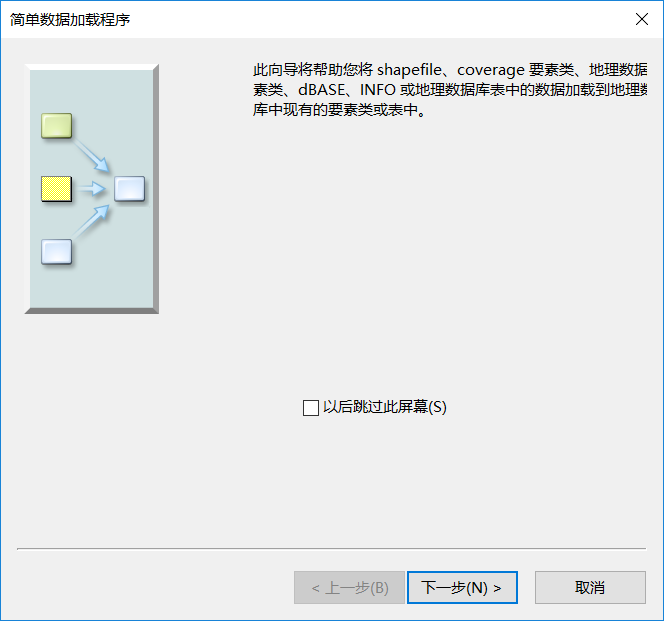Viewport: 664px width, 621px height.
Task: Close the 简单数据加载程序 wizard window
Action: click(642, 19)
